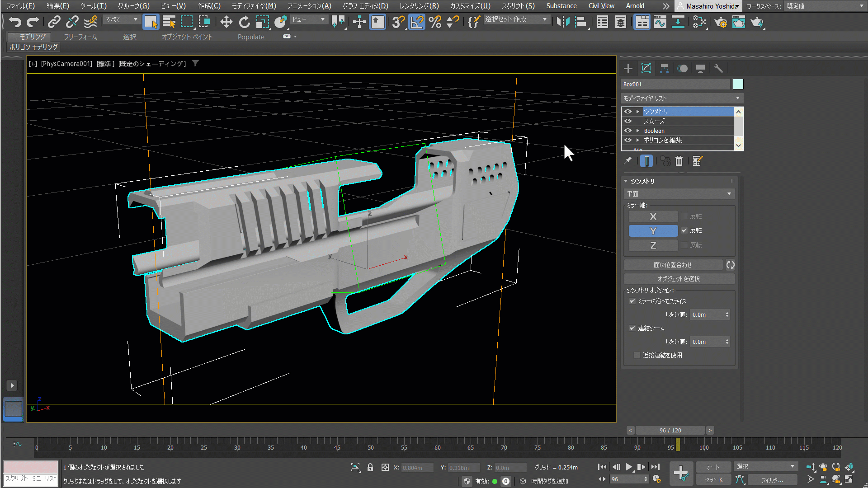Select the X mirror axis button
The image size is (868, 488).
[x=653, y=216]
